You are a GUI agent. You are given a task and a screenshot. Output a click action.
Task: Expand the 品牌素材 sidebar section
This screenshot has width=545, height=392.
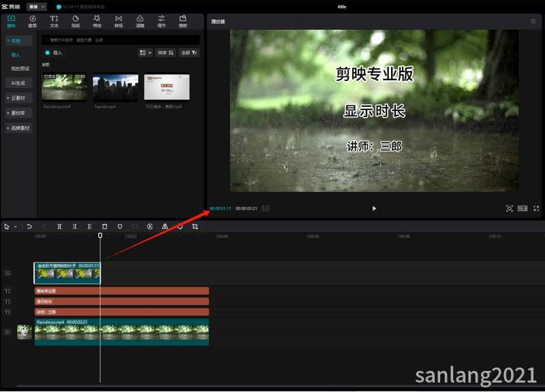pyautogui.click(x=19, y=128)
